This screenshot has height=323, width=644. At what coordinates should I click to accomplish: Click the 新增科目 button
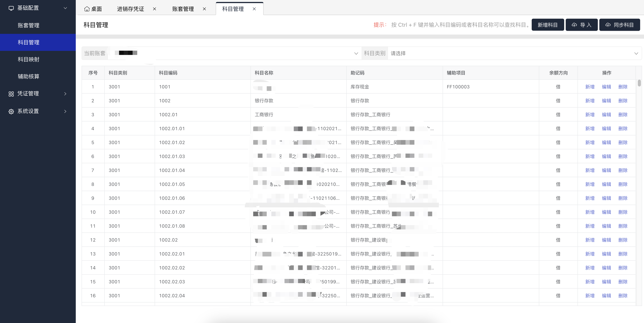pos(548,25)
